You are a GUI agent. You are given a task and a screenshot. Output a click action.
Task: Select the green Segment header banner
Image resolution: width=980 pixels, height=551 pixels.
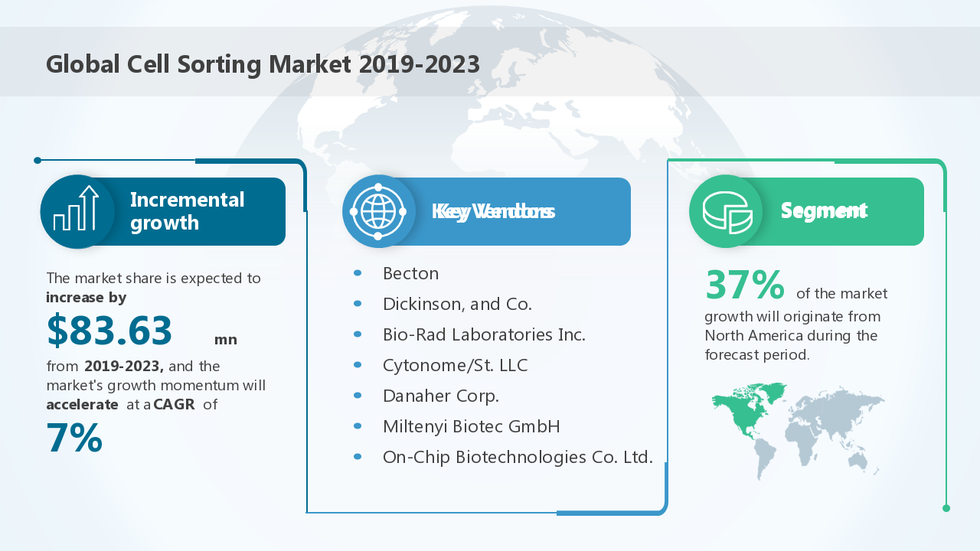[842, 211]
